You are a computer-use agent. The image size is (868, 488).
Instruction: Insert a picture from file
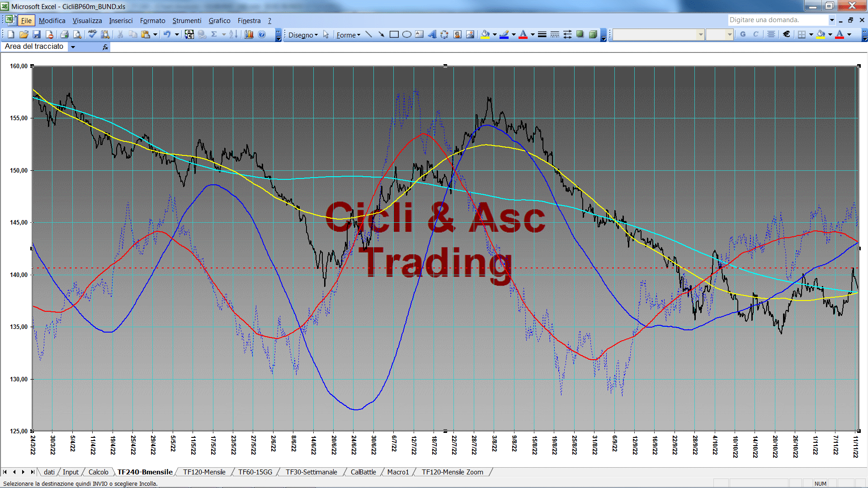(470, 34)
